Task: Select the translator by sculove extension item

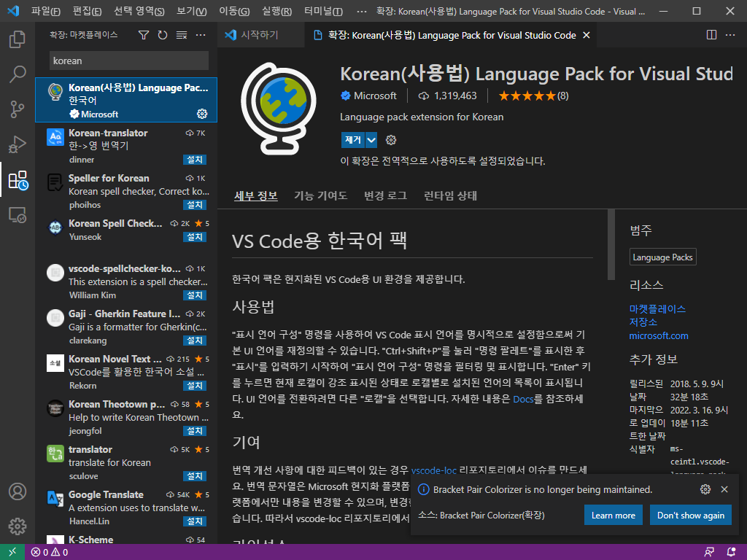Action: click(x=126, y=462)
